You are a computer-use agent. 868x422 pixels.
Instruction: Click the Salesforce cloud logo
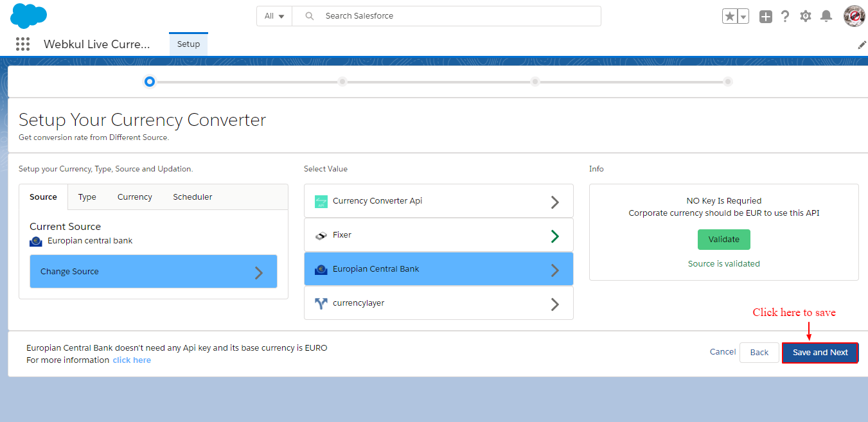(28, 16)
